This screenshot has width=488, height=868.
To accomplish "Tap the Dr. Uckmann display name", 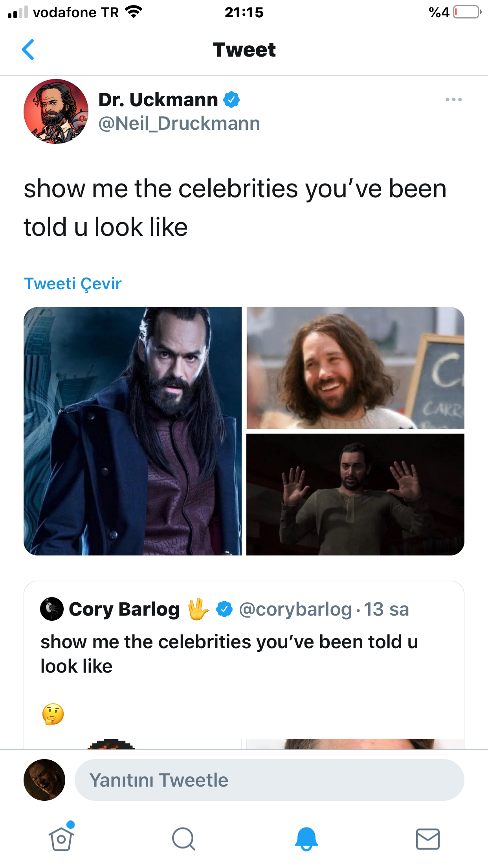I will [158, 99].
